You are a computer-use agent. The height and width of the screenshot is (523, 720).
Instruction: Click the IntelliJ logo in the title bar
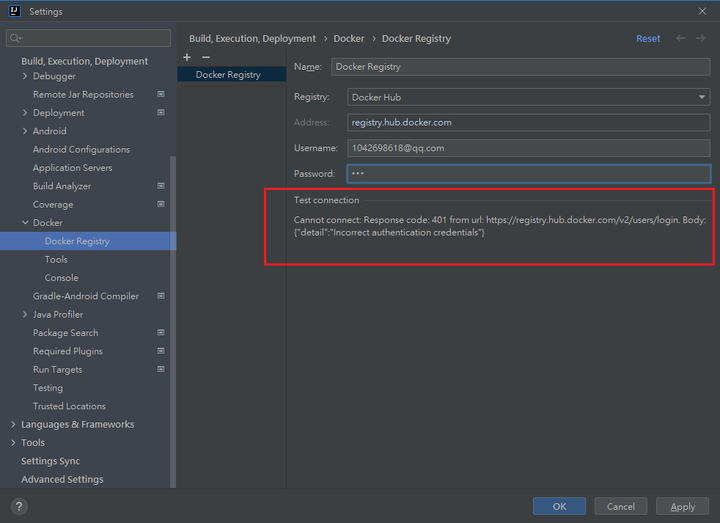click(15, 11)
